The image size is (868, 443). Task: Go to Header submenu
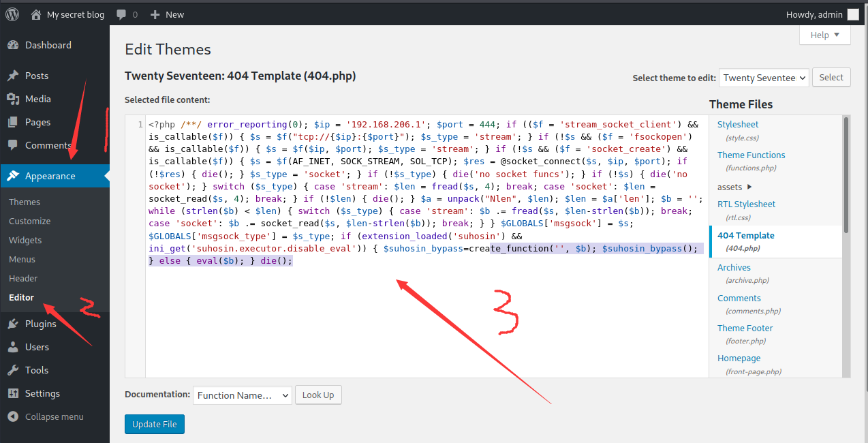point(23,278)
